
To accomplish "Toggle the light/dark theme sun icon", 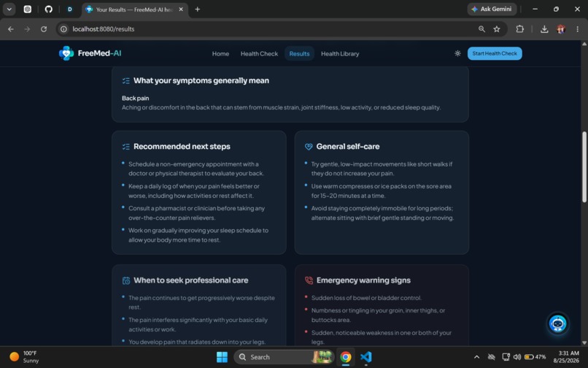I will pyautogui.click(x=457, y=53).
